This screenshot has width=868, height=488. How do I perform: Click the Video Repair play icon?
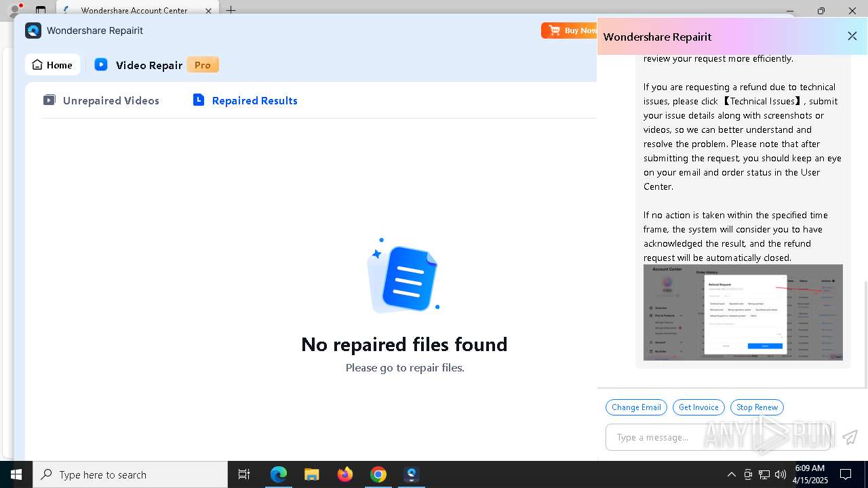101,64
